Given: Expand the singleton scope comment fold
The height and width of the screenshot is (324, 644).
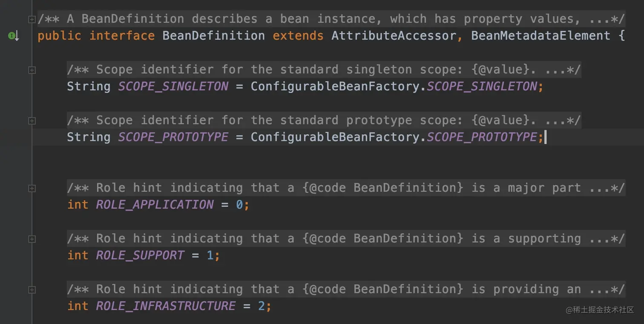Looking at the screenshot, I should [x=32, y=70].
